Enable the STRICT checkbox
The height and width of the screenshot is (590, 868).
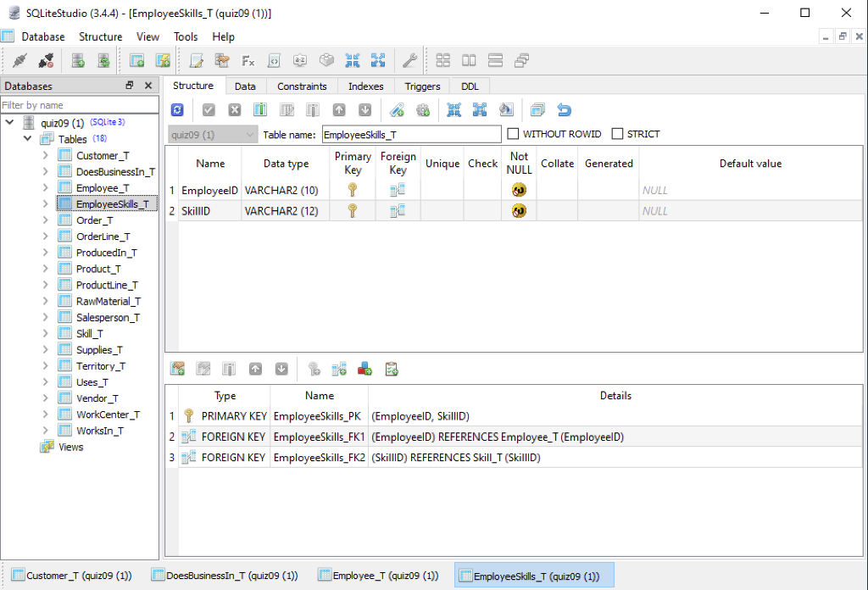pos(617,134)
